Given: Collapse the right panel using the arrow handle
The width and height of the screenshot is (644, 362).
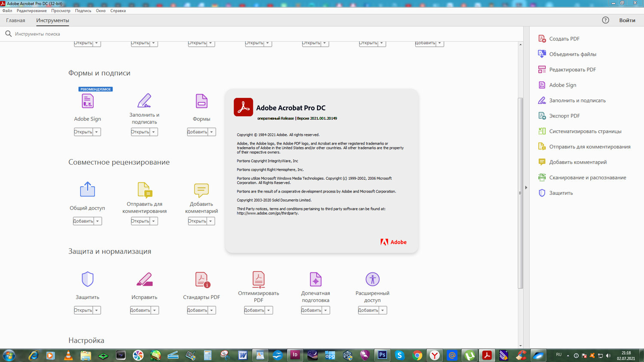Looking at the screenshot, I should pyautogui.click(x=526, y=187).
